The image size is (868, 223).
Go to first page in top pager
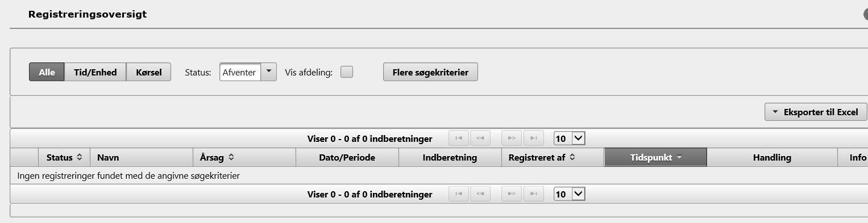(459, 138)
